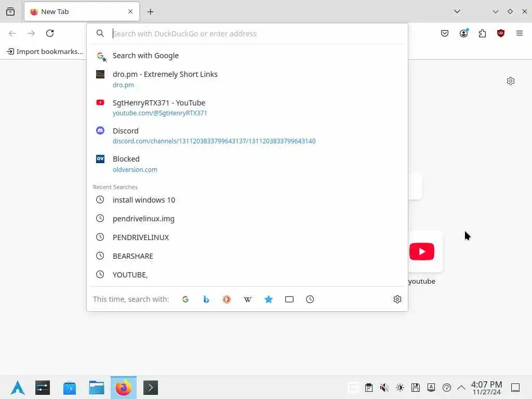This screenshot has width=532, height=399.
Task: Open a new tab with plus button
Action: (150, 12)
